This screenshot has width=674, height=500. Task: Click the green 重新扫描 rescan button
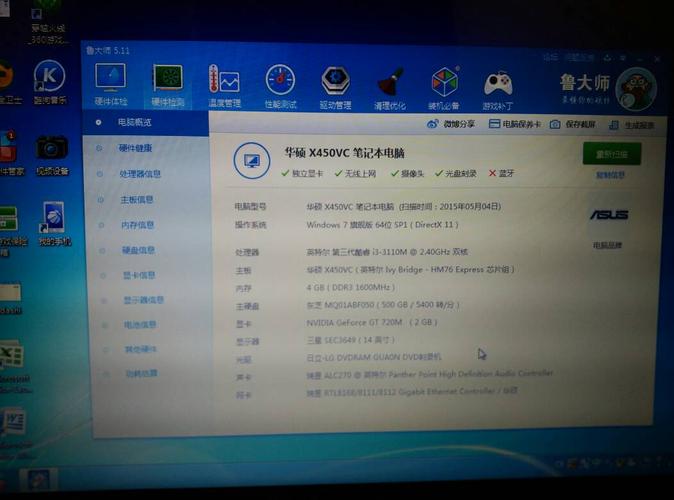[612, 154]
